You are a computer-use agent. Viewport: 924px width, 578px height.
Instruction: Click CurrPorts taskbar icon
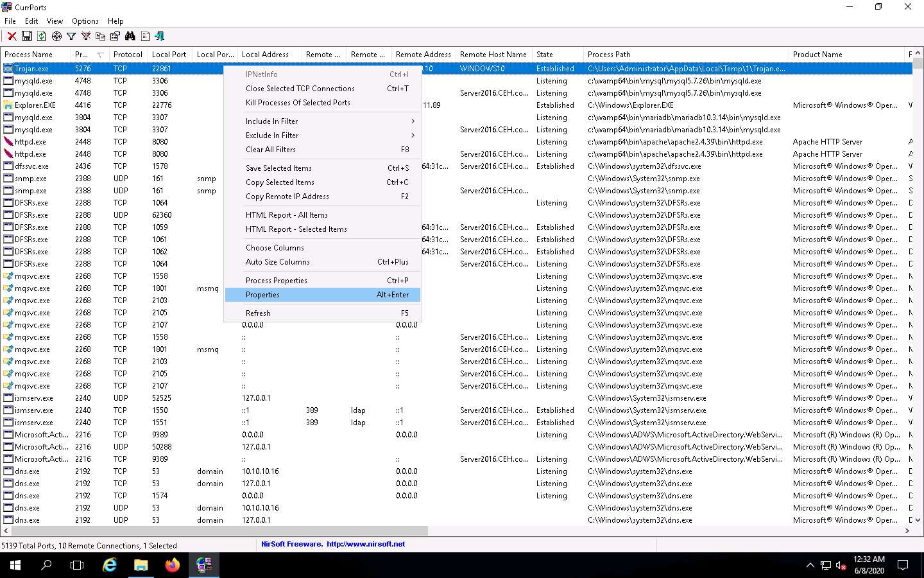[x=204, y=565]
